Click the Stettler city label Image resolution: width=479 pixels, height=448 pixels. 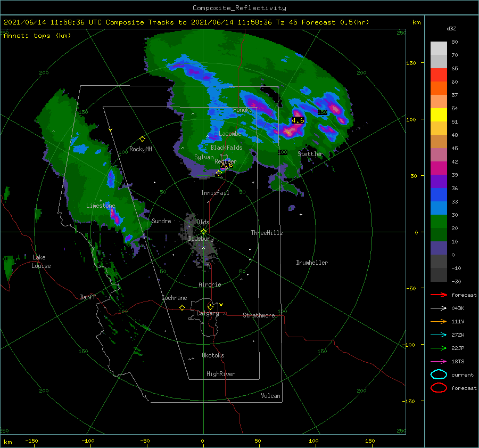310,154
